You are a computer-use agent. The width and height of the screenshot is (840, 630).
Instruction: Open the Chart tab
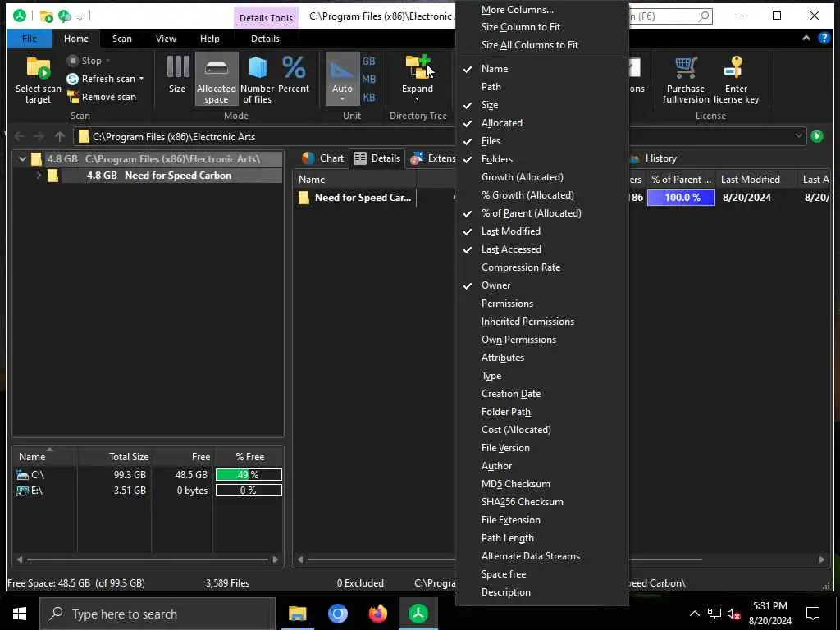pos(323,158)
